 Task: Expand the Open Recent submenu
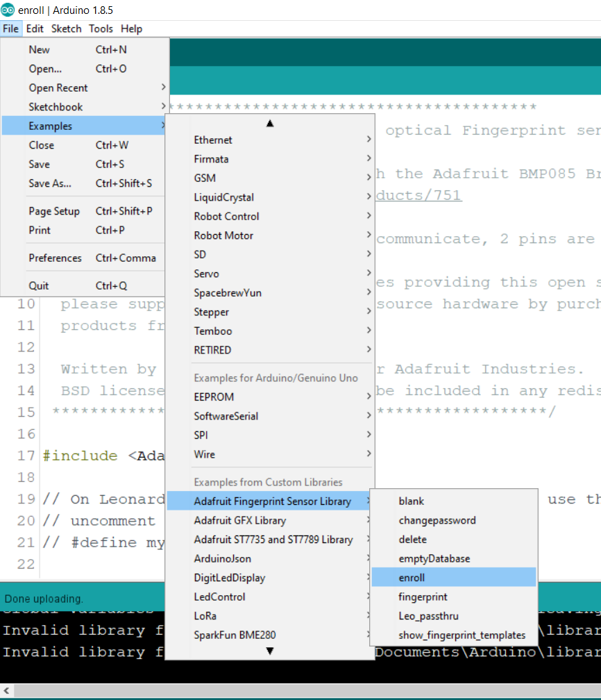click(85, 88)
